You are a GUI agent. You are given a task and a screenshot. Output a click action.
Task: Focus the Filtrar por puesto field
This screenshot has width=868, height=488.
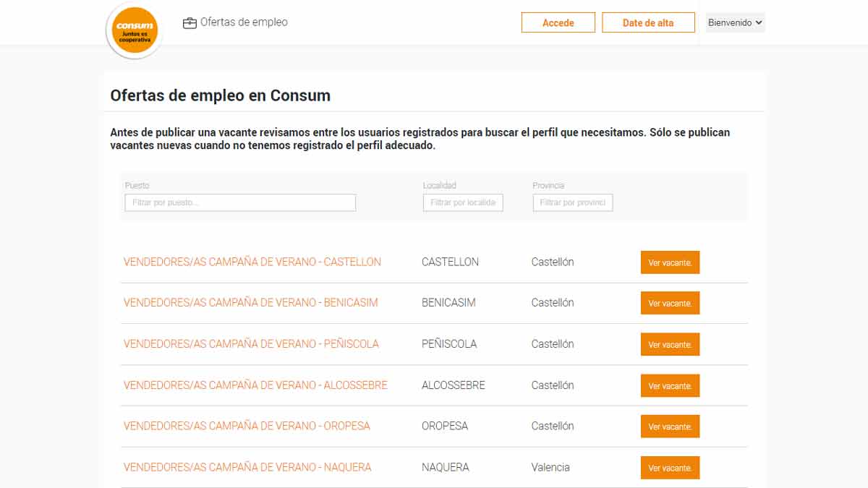pyautogui.click(x=240, y=202)
